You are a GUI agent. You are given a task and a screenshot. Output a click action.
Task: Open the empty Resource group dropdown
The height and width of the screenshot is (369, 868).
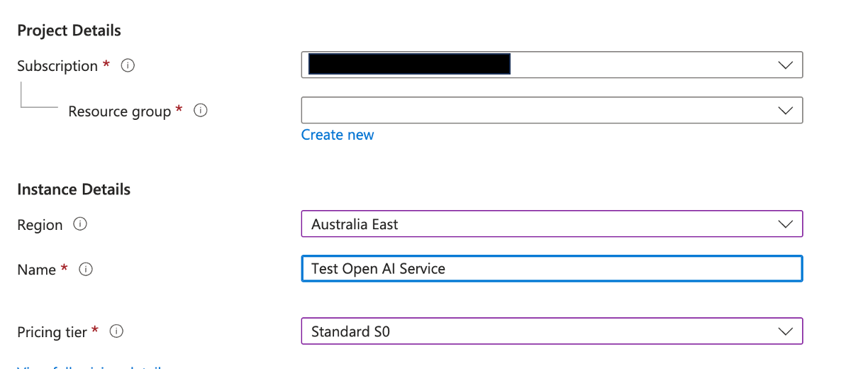pyautogui.click(x=551, y=111)
